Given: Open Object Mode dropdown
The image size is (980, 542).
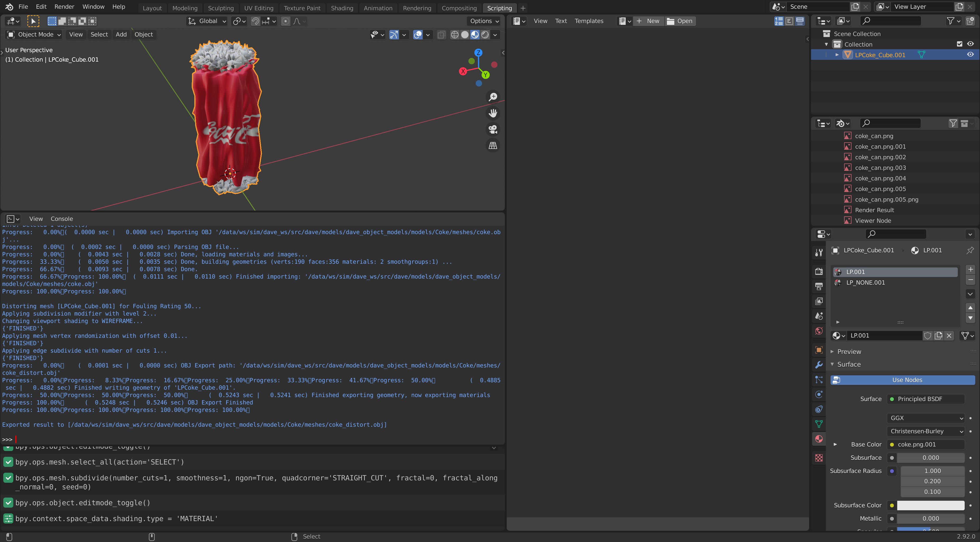Looking at the screenshot, I should (34, 35).
